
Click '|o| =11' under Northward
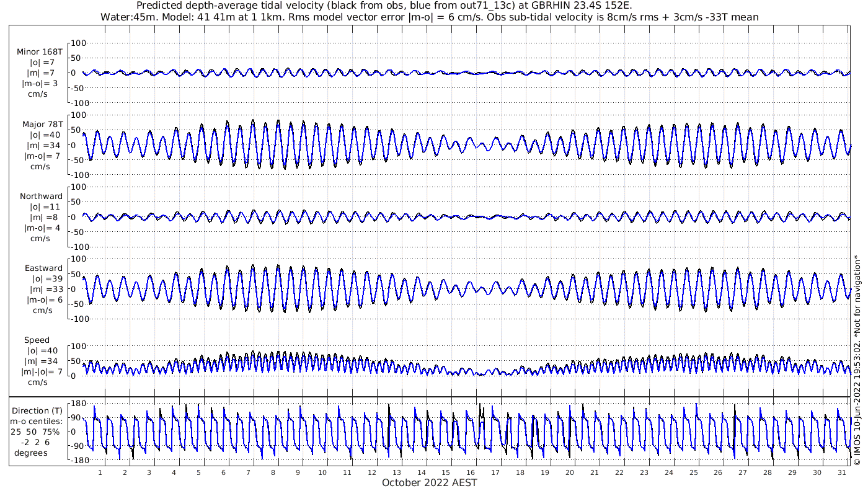tap(46, 207)
